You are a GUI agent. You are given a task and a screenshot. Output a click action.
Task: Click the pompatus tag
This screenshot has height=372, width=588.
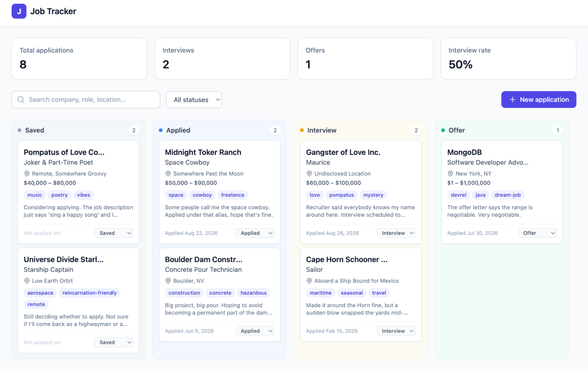tap(342, 195)
